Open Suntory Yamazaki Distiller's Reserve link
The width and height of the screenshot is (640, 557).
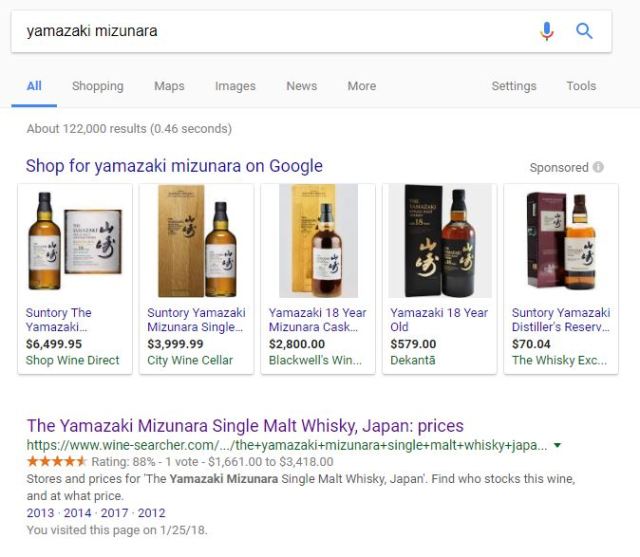point(561,320)
